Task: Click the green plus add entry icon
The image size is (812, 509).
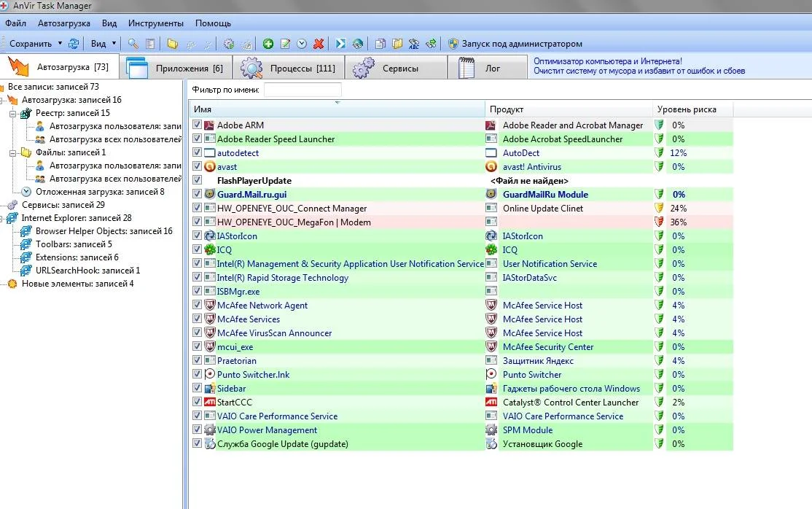Action: click(x=268, y=44)
